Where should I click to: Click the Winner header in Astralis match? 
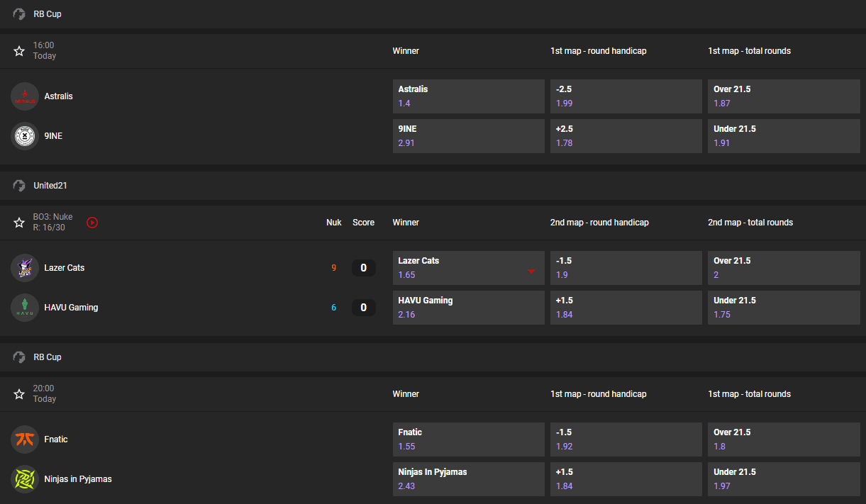pos(406,51)
